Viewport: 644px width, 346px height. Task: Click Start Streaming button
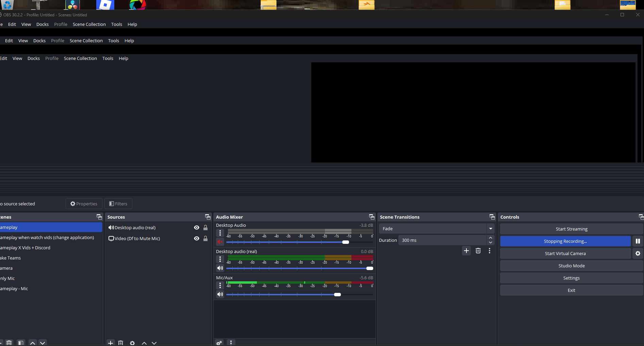click(572, 229)
